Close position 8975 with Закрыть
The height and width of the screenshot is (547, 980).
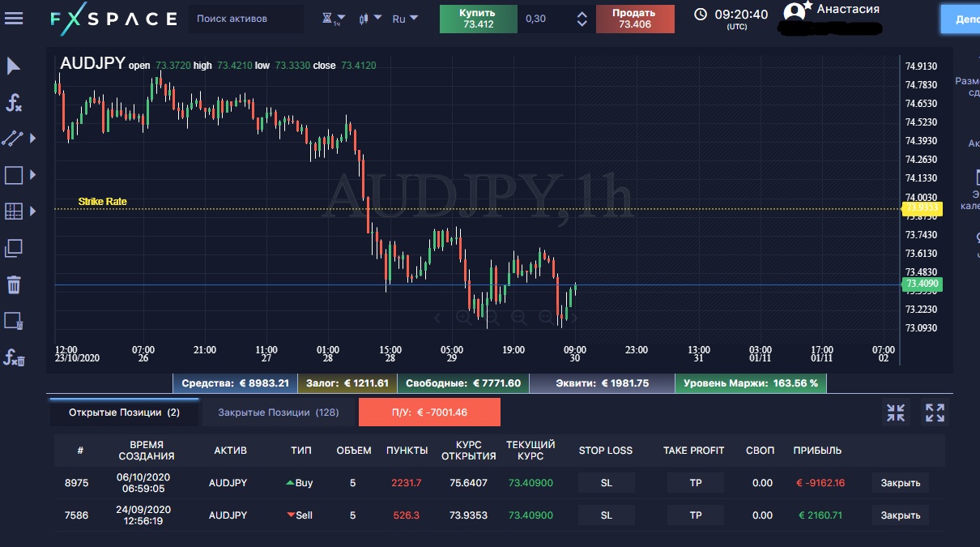click(901, 483)
